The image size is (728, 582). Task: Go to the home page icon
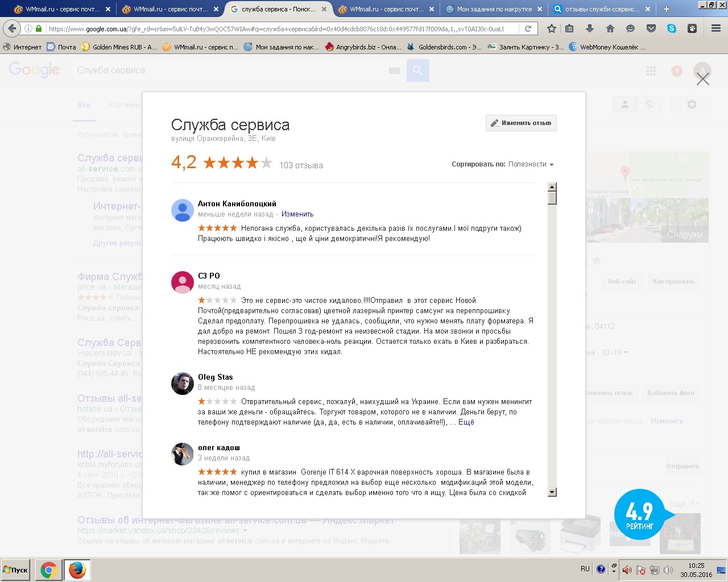(610, 28)
